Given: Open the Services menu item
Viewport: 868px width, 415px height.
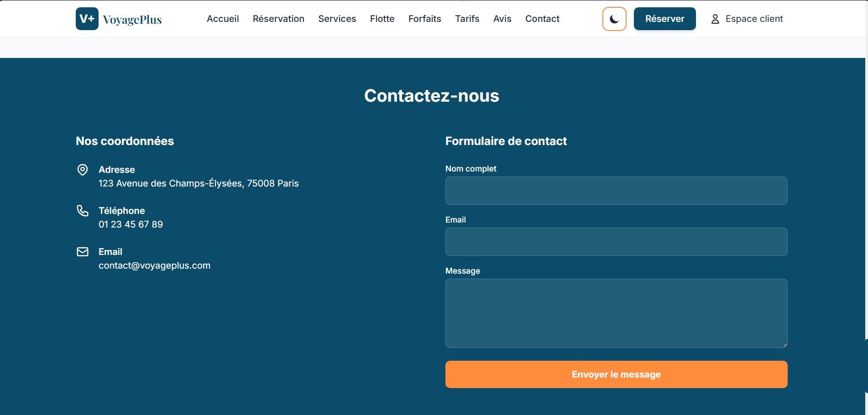Looking at the screenshot, I should (x=337, y=19).
